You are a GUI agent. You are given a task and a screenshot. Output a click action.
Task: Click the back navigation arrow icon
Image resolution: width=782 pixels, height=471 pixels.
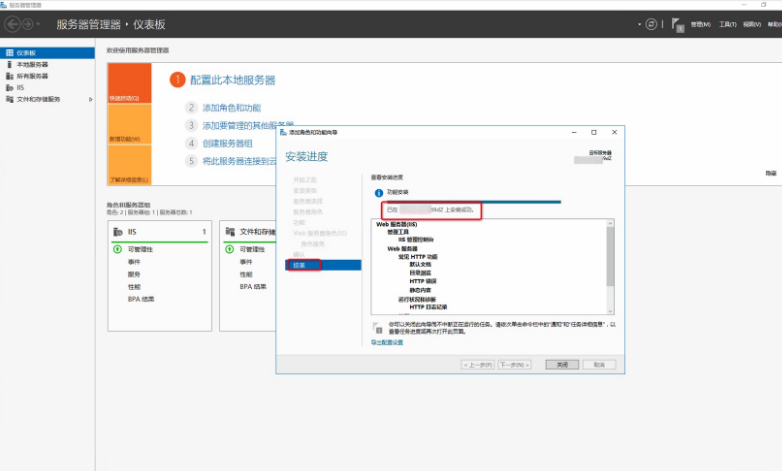click(13, 23)
